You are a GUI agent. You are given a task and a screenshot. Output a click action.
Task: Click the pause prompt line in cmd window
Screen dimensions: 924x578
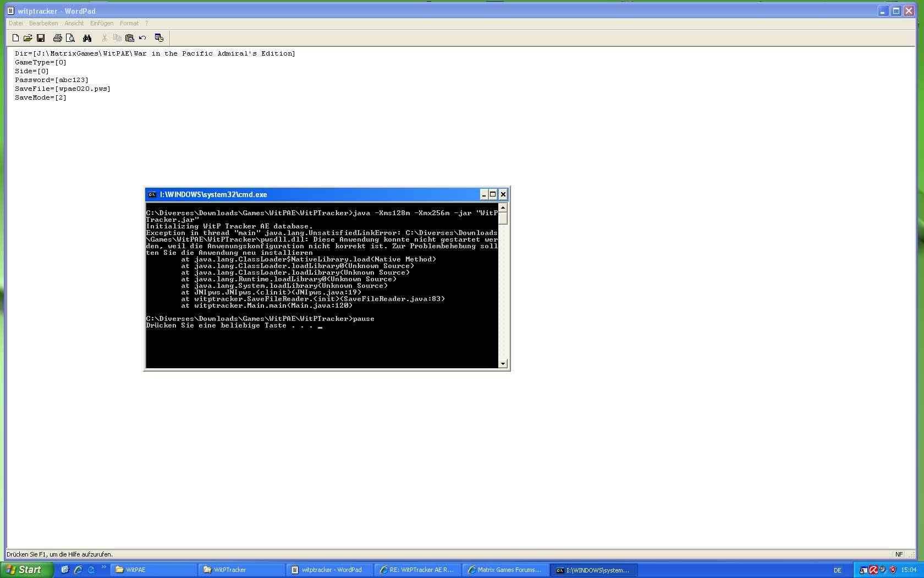tap(260, 319)
